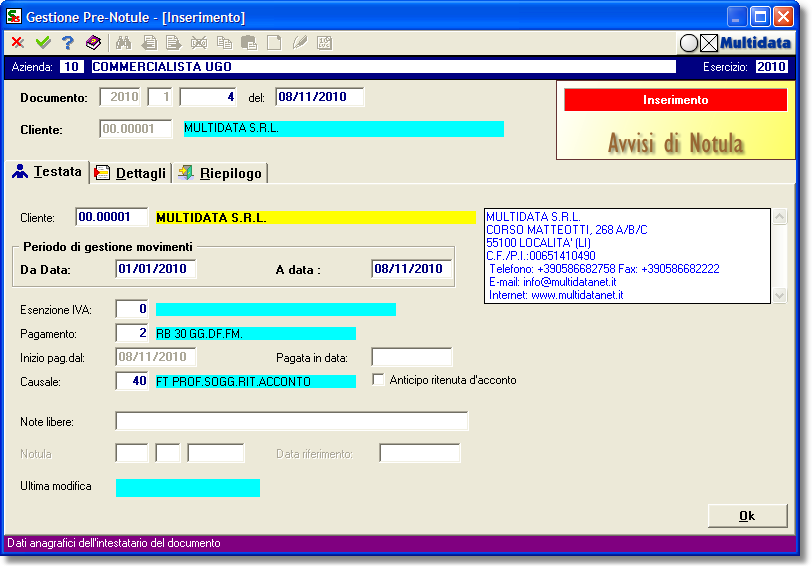Viewport: 812px width, 568px height.
Task: Click the A data field 08/11/2010
Action: coord(412,269)
